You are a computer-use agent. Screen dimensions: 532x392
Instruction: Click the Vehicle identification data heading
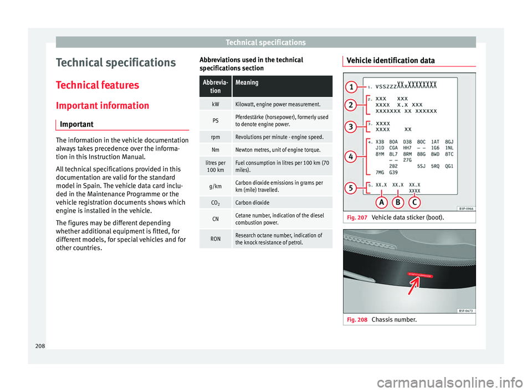(391, 61)
